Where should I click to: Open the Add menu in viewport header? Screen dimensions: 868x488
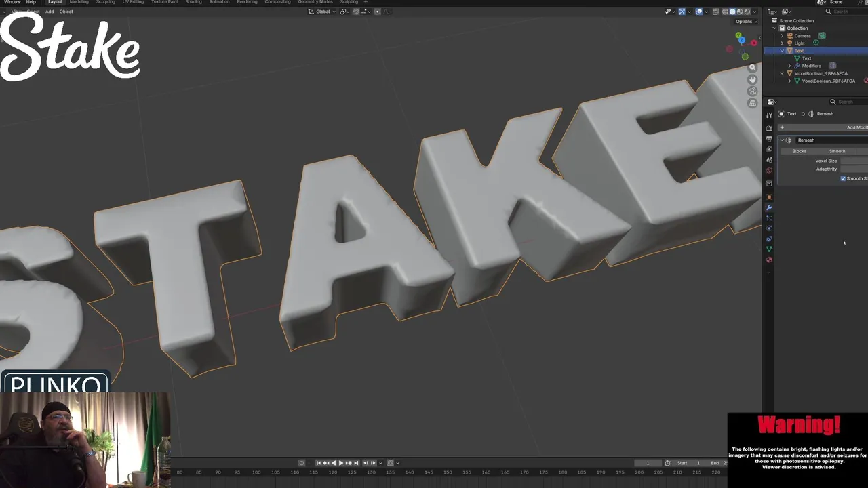[50, 12]
